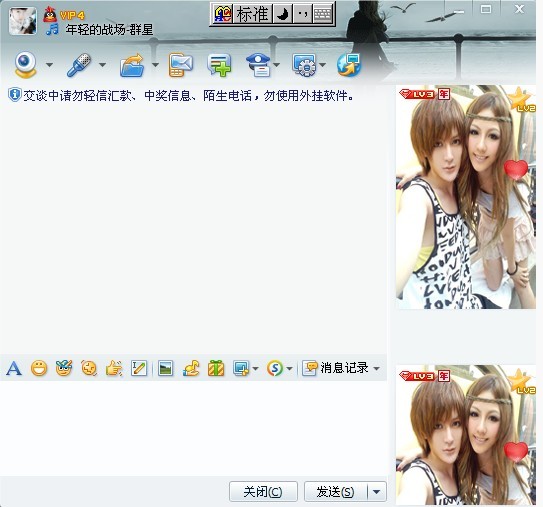
Task: Expand microphone call options arrow
Action: (102, 65)
